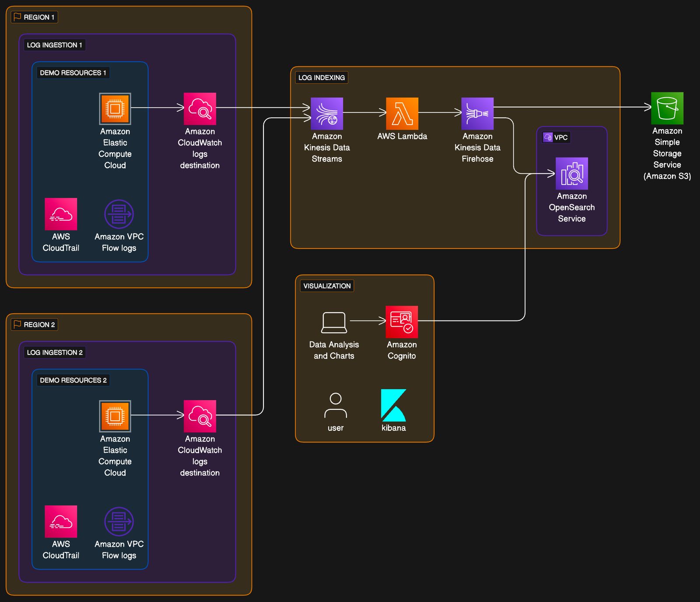Viewport: 700px width, 602px height.
Task: Click the VPC group label text
Action: point(561,137)
